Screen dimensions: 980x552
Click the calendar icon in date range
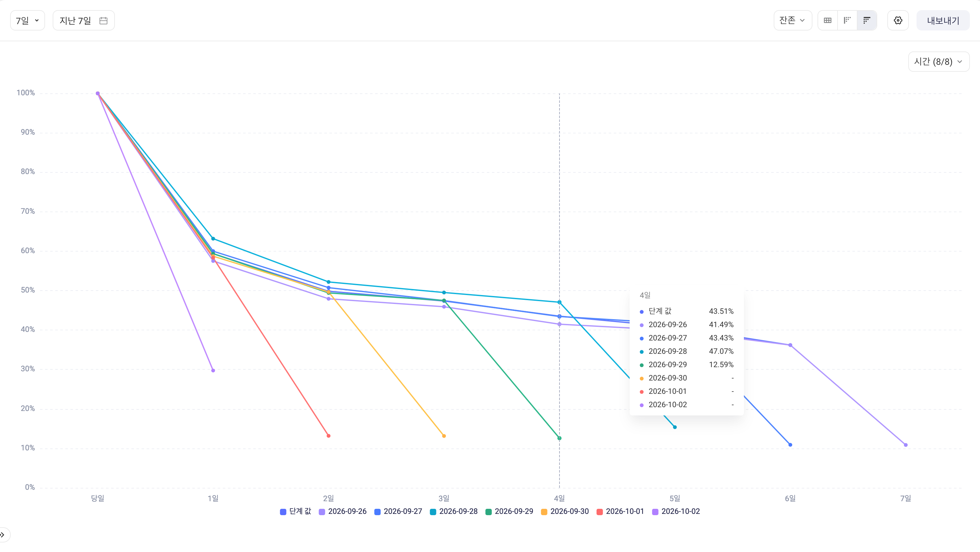pyautogui.click(x=103, y=21)
